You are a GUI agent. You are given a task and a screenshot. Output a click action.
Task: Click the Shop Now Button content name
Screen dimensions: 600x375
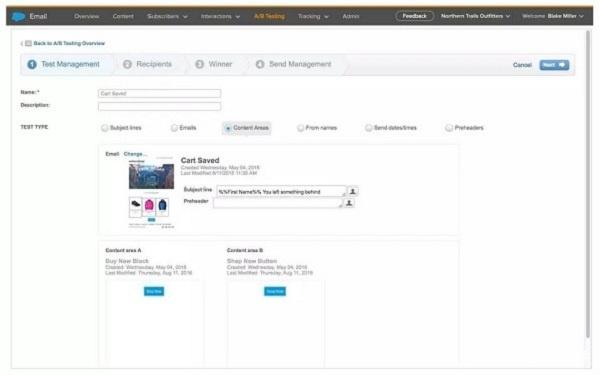click(x=252, y=261)
